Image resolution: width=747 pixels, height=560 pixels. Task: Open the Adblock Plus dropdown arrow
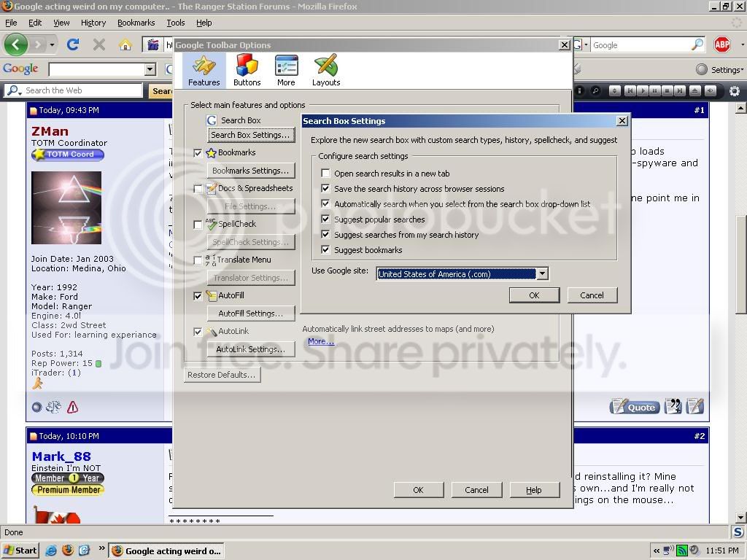(x=742, y=44)
